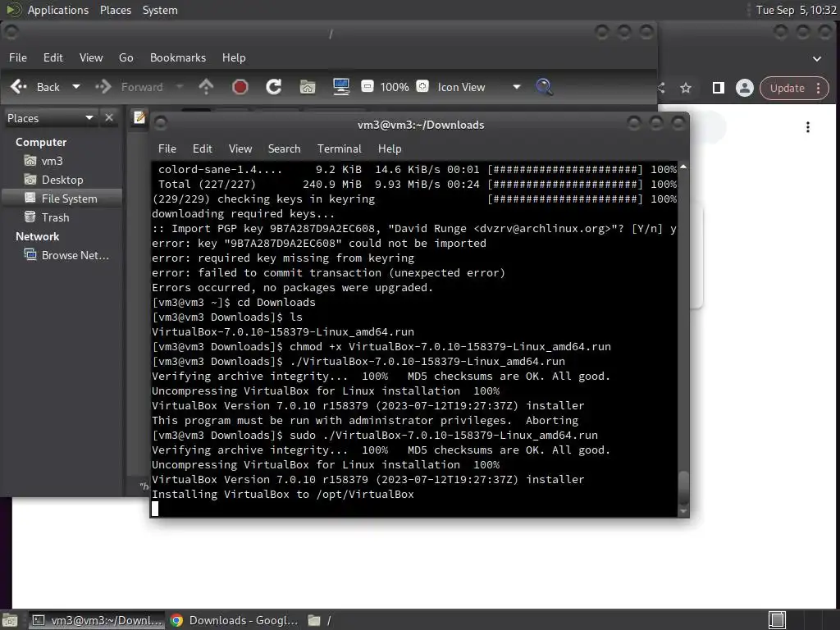Open file manager File menu
The height and width of the screenshot is (630, 840).
pyautogui.click(x=18, y=57)
